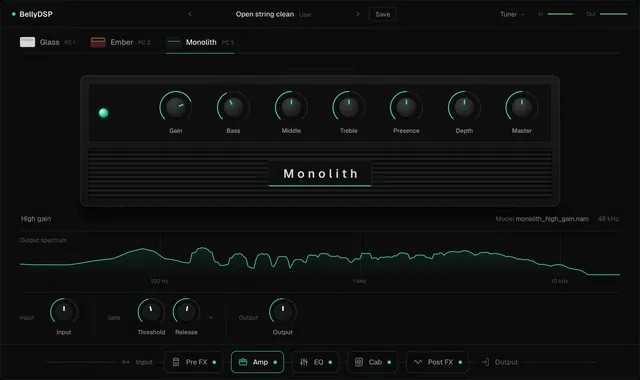Screen dimensions: 640x380
Task: Click the Amp block icon
Action: [243, 362]
